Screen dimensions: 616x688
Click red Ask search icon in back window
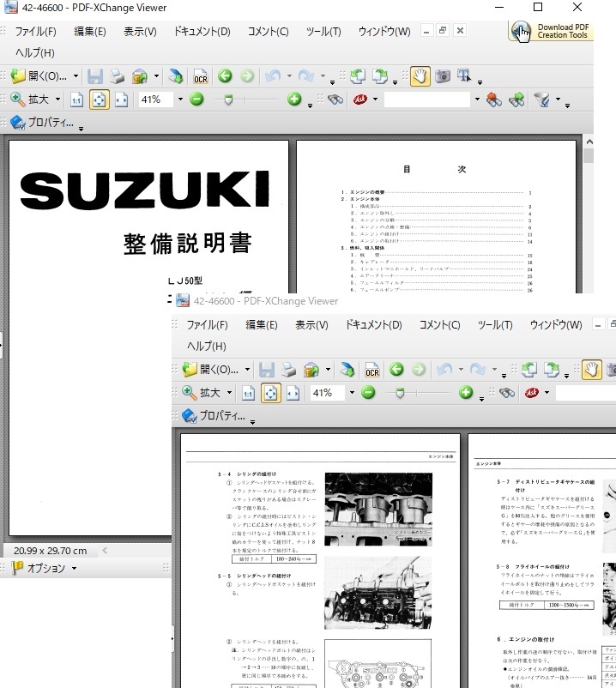[x=360, y=100]
